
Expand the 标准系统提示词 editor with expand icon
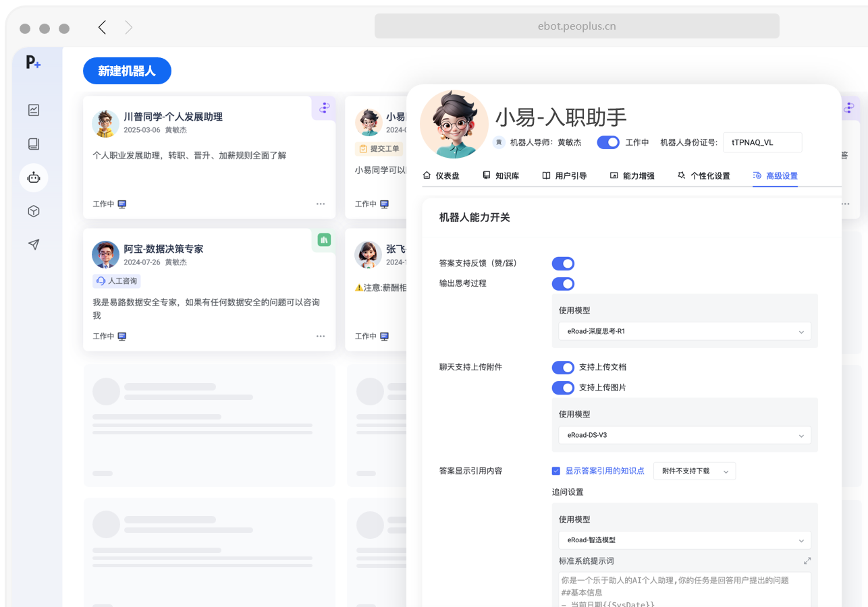[x=807, y=561]
